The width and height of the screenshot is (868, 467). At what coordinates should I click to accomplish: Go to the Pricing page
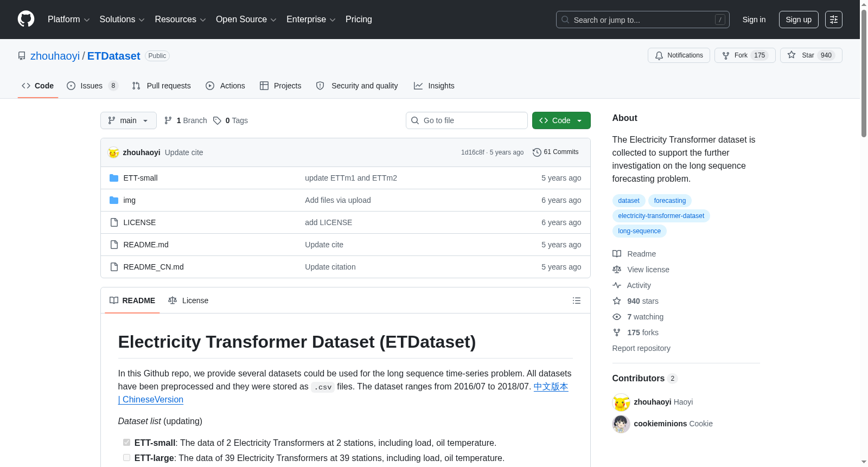(x=359, y=20)
